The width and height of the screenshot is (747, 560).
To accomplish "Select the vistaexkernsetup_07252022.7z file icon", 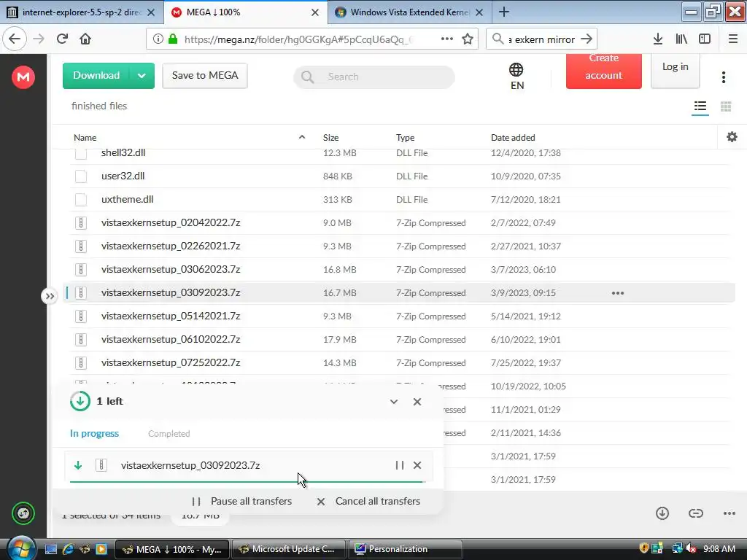I will pos(81,363).
